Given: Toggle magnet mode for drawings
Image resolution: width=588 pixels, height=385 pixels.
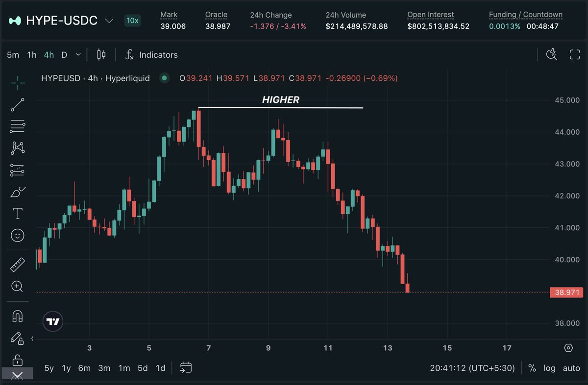Looking at the screenshot, I should (x=18, y=316).
